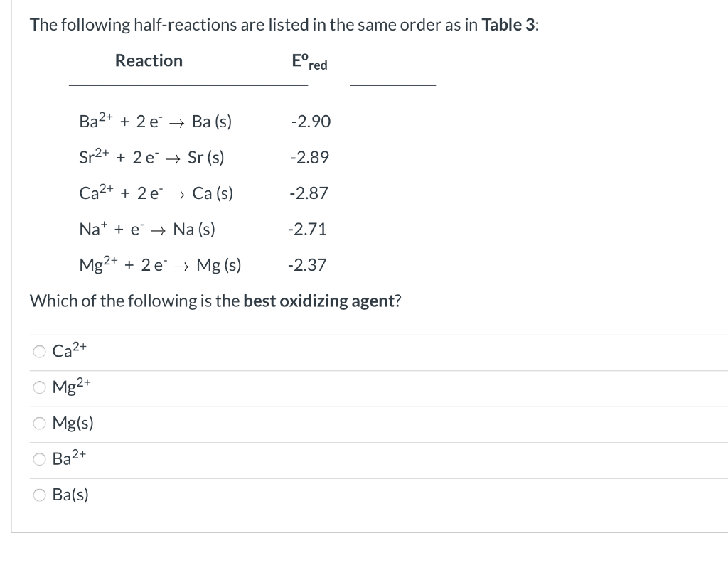Click the Mg2+ answer label text
Viewport: 728px width, 565px height.
tap(70, 387)
